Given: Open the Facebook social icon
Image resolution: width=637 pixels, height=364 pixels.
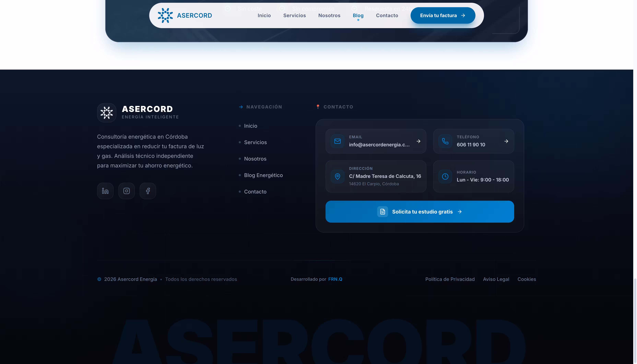Looking at the screenshot, I should 148,191.
